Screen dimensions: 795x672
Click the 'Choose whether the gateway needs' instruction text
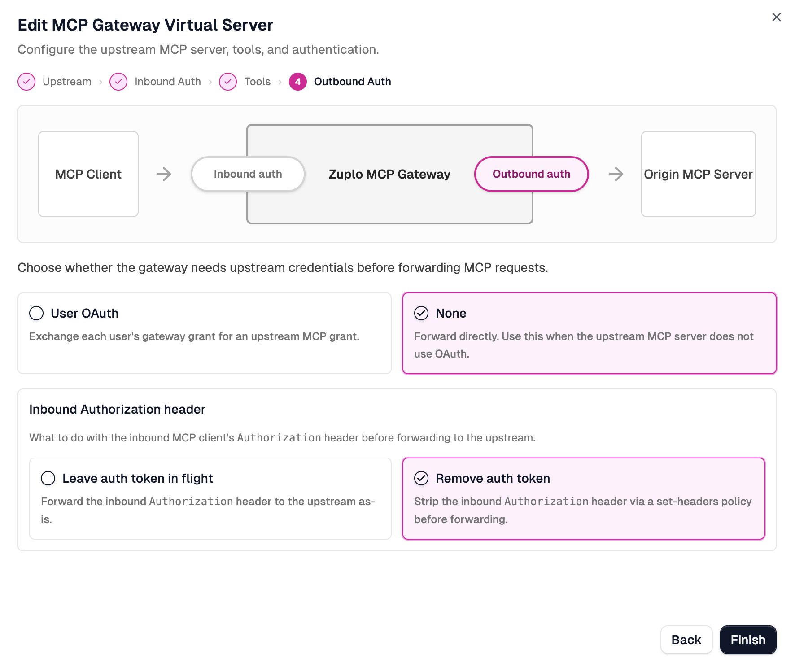[x=283, y=267]
